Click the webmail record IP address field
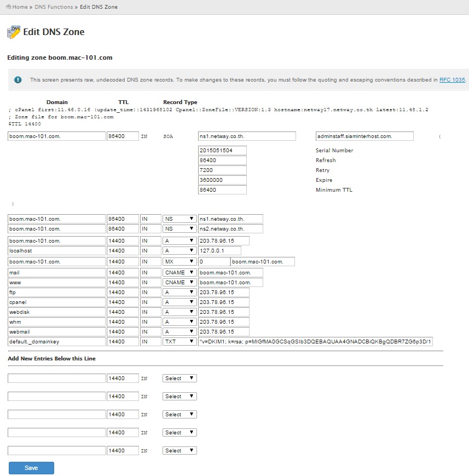 [223, 332]
